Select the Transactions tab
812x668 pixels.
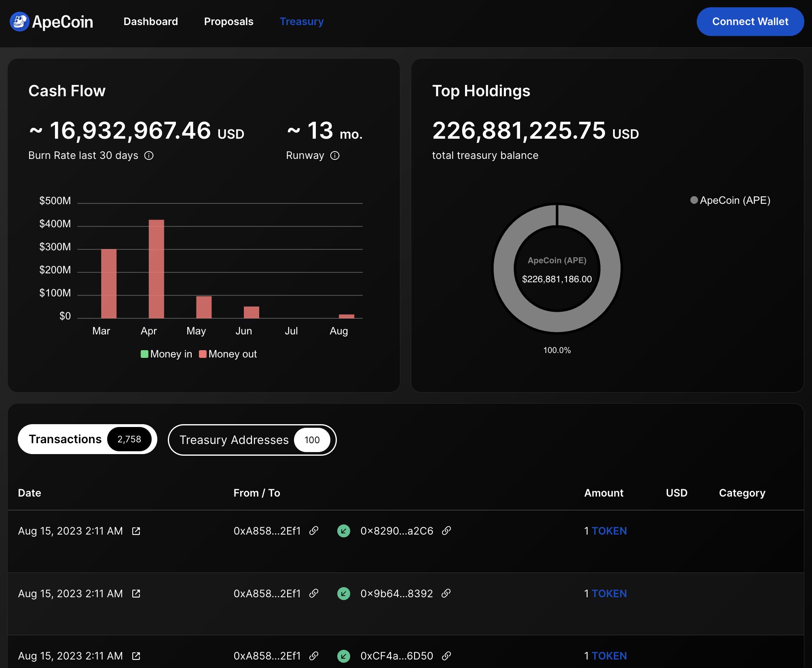click(87, 439)
